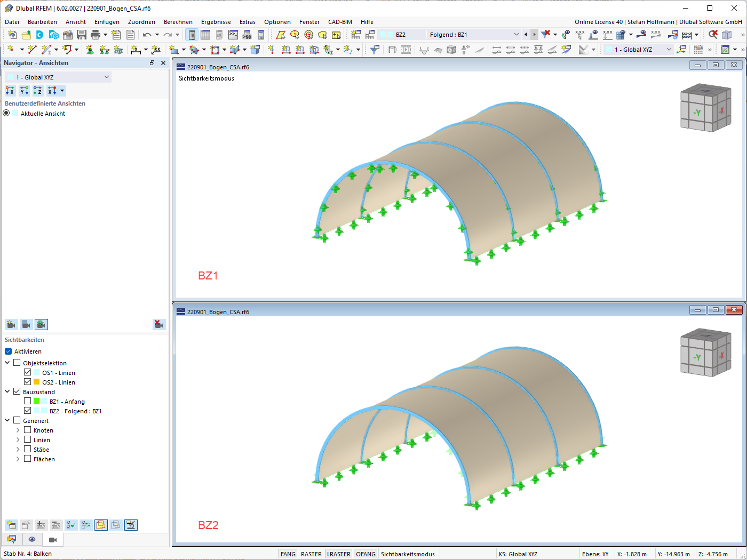Image resolution: width=747 pixels, height=560 pixels.
Task: Save the model 220901_Bogen_CSA.rf6
Action: pyautogui.click(x=81, y=34)
